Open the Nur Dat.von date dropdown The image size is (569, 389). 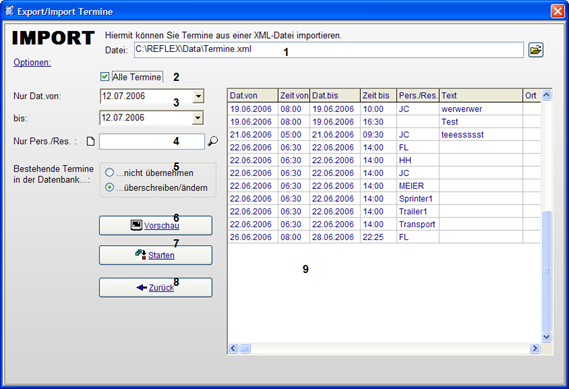tap(198, 96)
